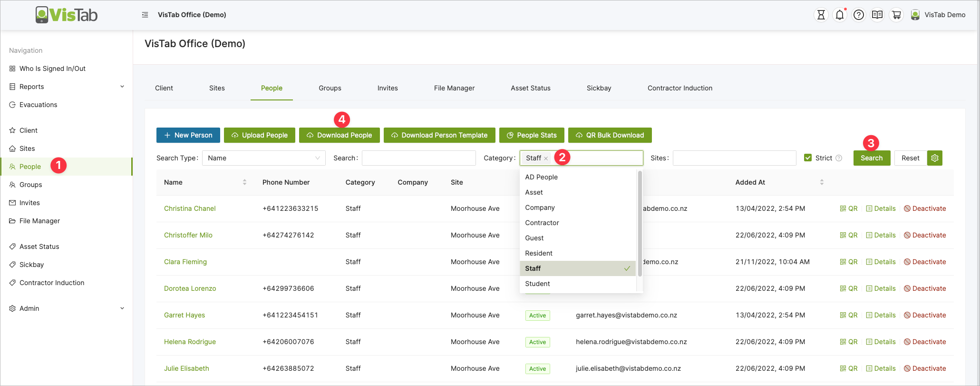Collapse sidebar using the menu fold icon
The width and height of the screenshot is (980, 386).
tap(145, 15)
